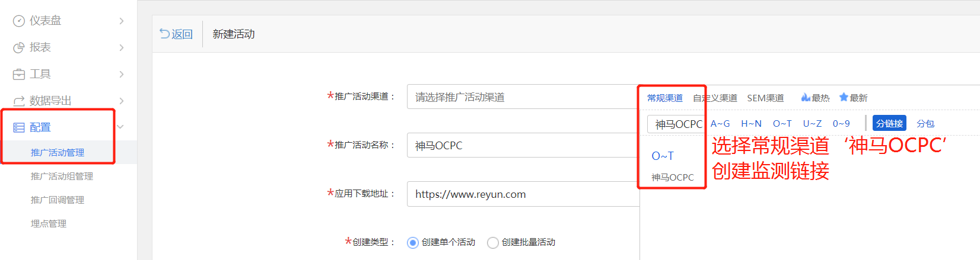980x260 pixels.
Task: Click the 仪表盘 menu label
Action: click(x=45, y=21)
